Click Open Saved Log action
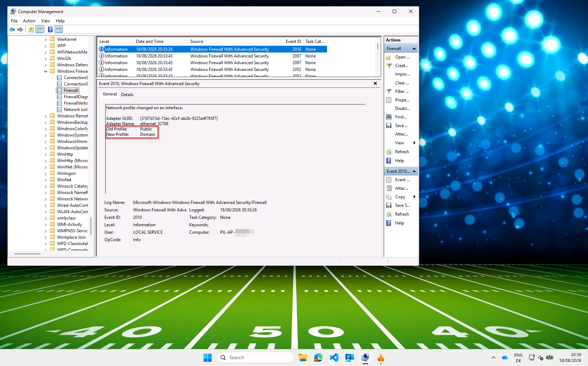The height and width of the screenshot is (366, 588). [401, 57]
